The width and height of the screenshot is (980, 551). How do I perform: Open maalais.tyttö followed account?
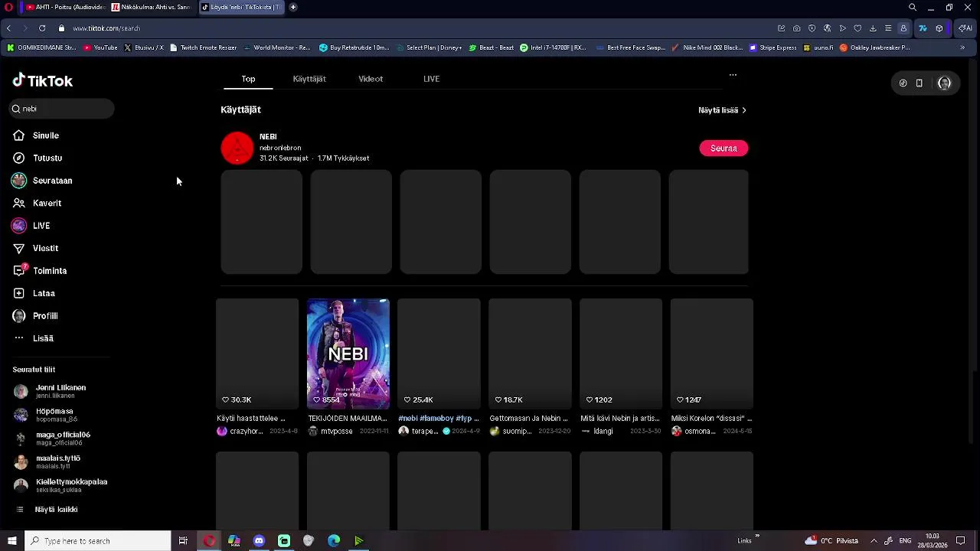pyautogui.click(x=47, y=462)
